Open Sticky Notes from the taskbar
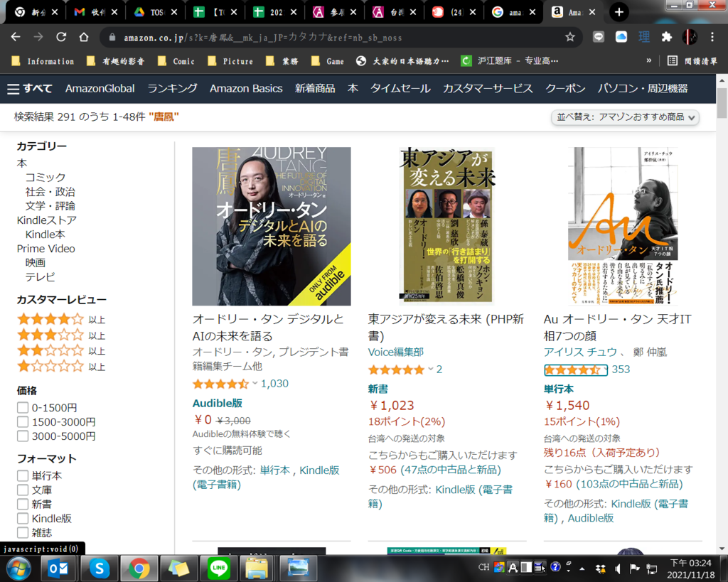 click(178, 568)
